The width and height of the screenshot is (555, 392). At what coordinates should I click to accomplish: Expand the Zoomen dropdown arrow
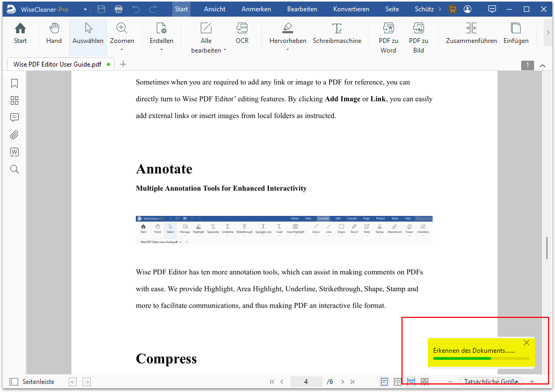click(122, 50)
